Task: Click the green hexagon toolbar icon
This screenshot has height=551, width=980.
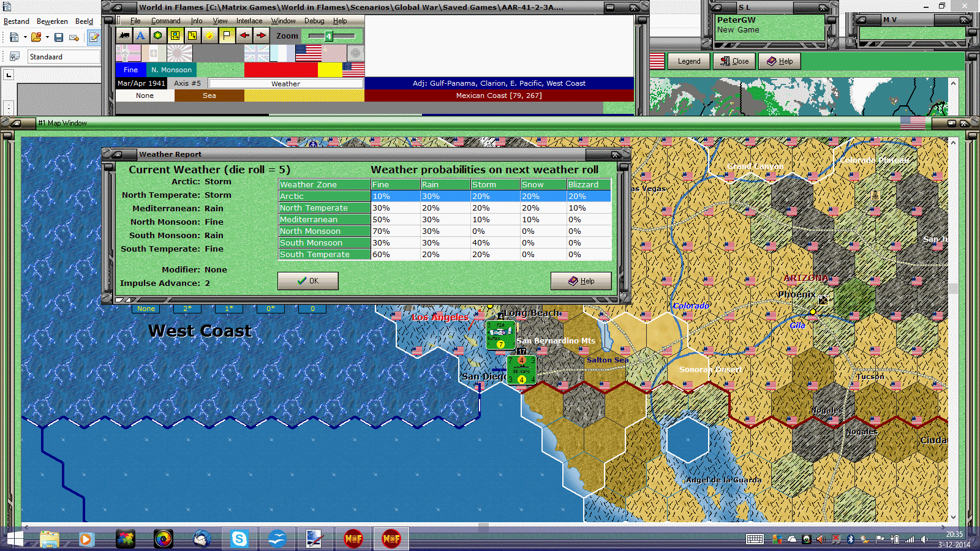Action: 158,36
